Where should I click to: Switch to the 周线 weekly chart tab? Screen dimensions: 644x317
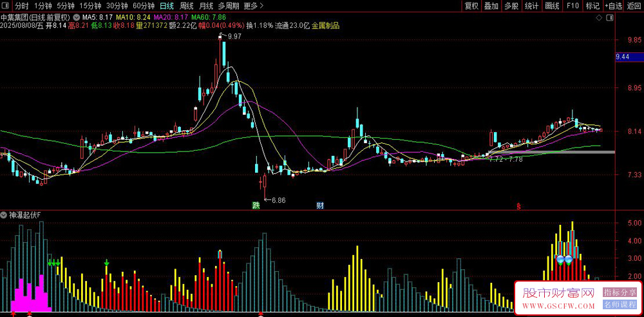pyautogui.click(x=187, y=6)
